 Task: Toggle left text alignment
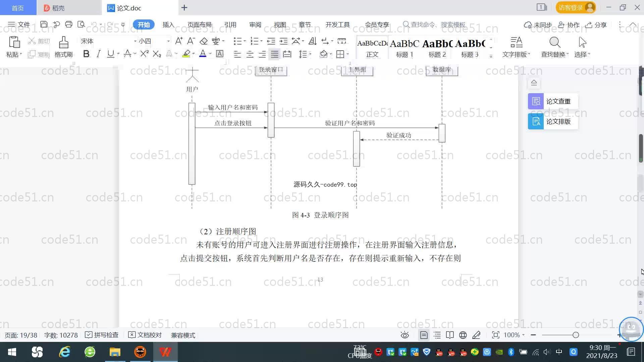coord(237,54)
